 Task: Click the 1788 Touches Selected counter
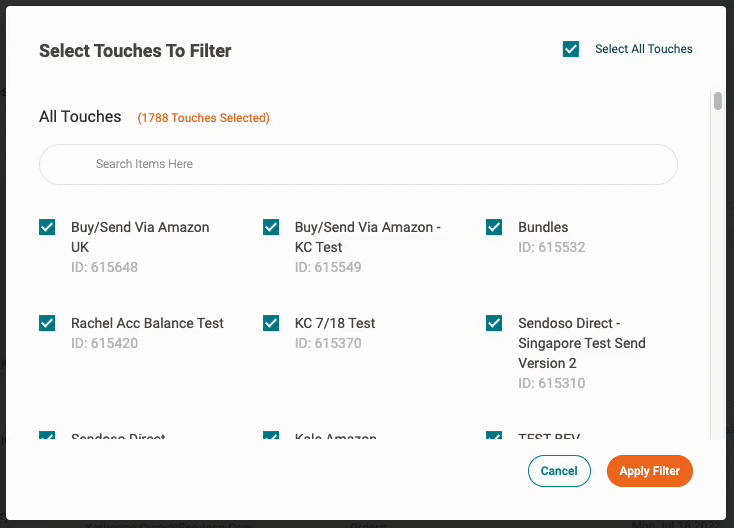point(204,118)
